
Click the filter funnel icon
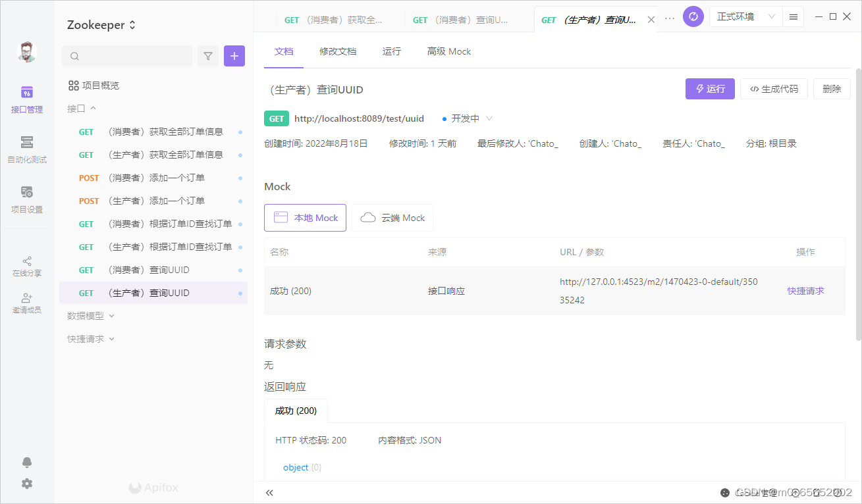(x=208, y=56)
